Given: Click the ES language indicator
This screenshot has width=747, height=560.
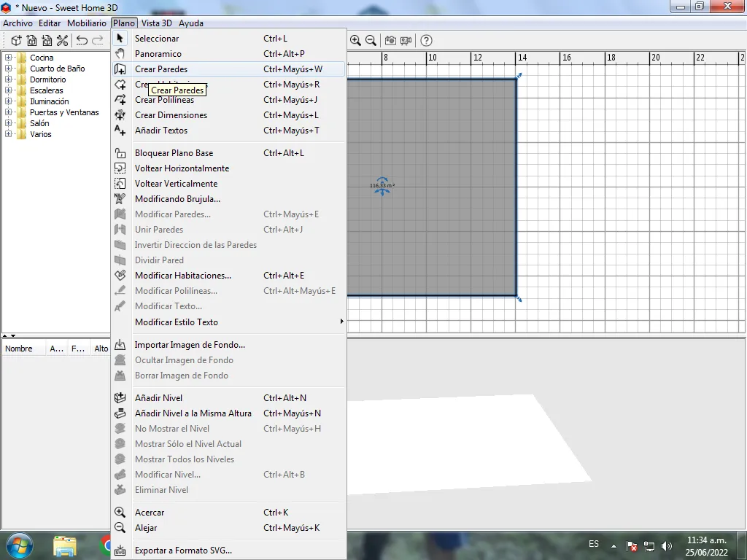Looking at the screenshot, I should tap(594, 544).
